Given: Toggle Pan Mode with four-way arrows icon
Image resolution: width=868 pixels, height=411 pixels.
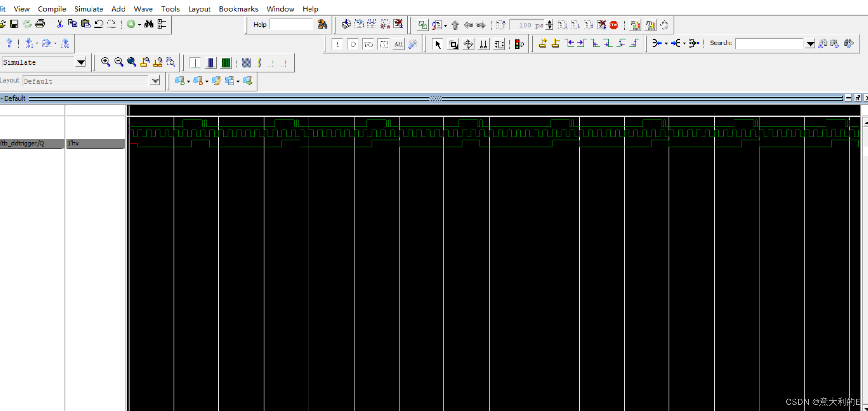Looking at the screenshot, I should [468, 44].
